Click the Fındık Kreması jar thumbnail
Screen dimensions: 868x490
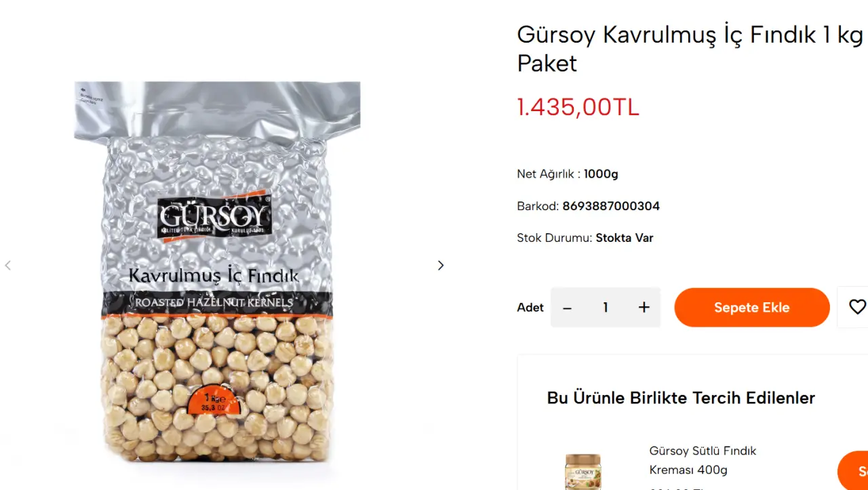pos(583,472)
